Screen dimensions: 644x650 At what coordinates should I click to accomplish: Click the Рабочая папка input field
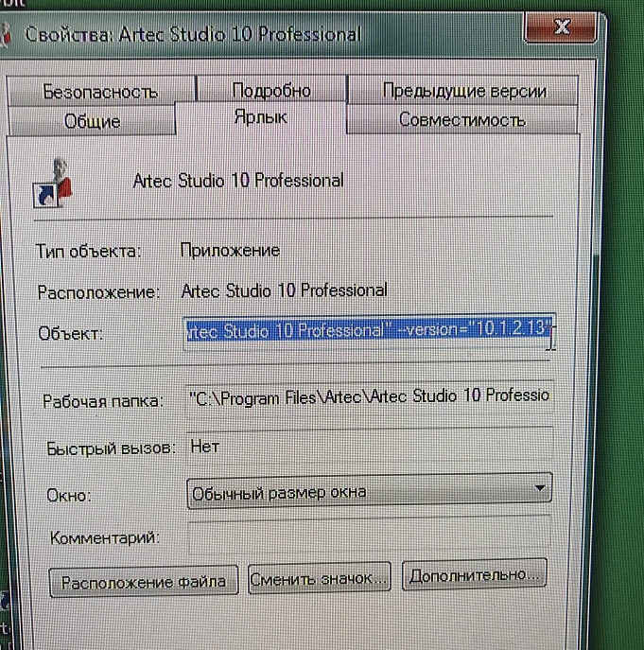pos(369,397)
